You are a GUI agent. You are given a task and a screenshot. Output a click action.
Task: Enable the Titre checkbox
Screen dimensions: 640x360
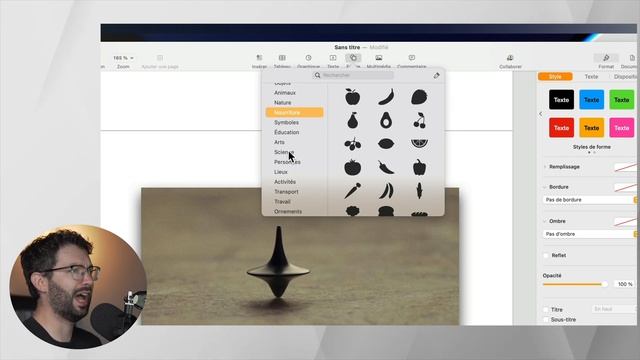click(546, 310)
